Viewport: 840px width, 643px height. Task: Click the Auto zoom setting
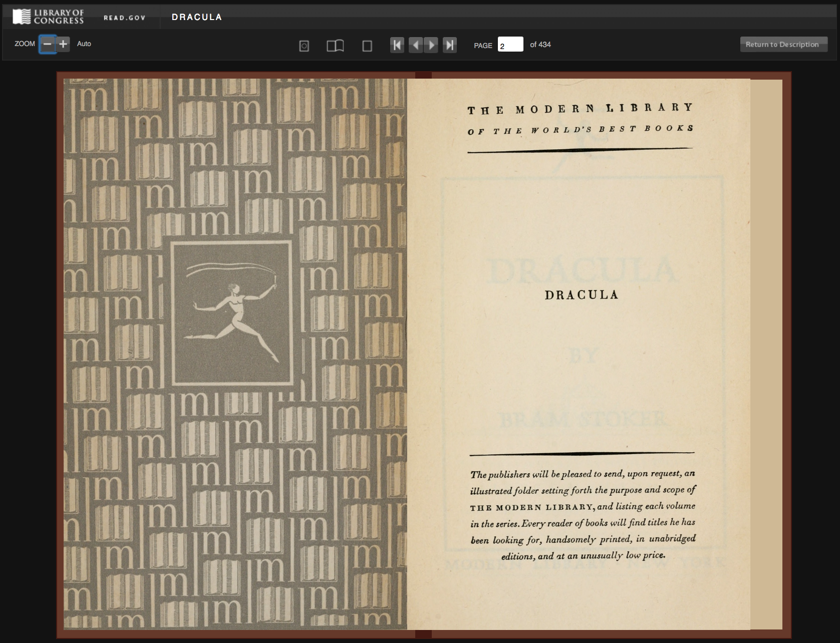(84, 44)
